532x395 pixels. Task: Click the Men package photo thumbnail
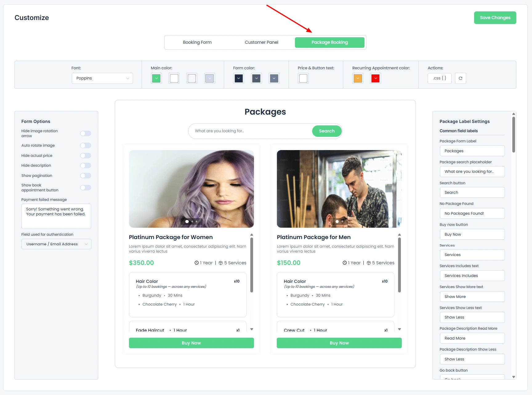339,189
